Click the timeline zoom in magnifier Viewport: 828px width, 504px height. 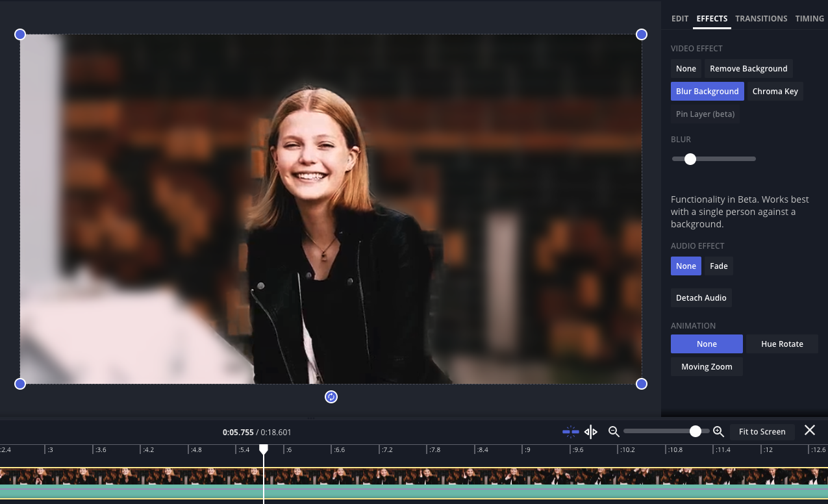718,431
